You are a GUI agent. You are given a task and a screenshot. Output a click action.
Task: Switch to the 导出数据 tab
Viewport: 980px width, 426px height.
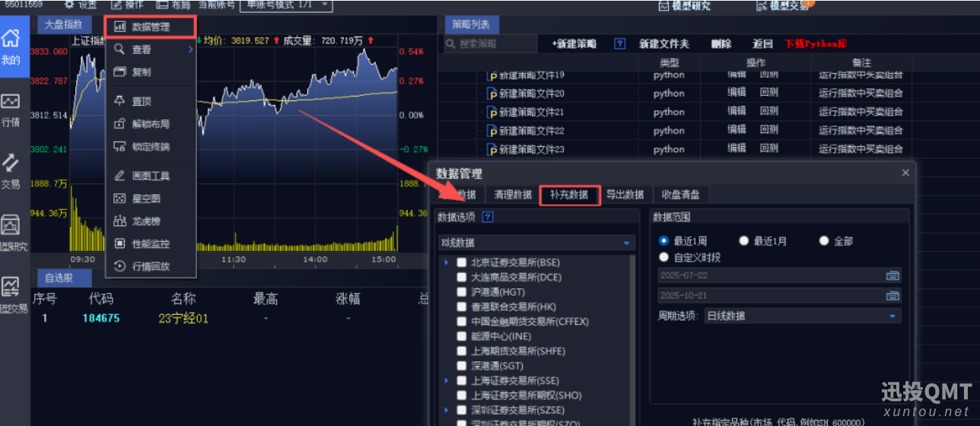pyautogui.click(x=625, y=195)
